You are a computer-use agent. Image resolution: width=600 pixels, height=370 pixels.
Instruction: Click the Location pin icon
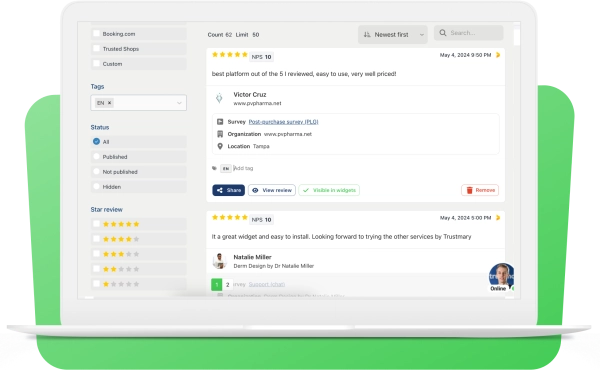click(220, 146)
